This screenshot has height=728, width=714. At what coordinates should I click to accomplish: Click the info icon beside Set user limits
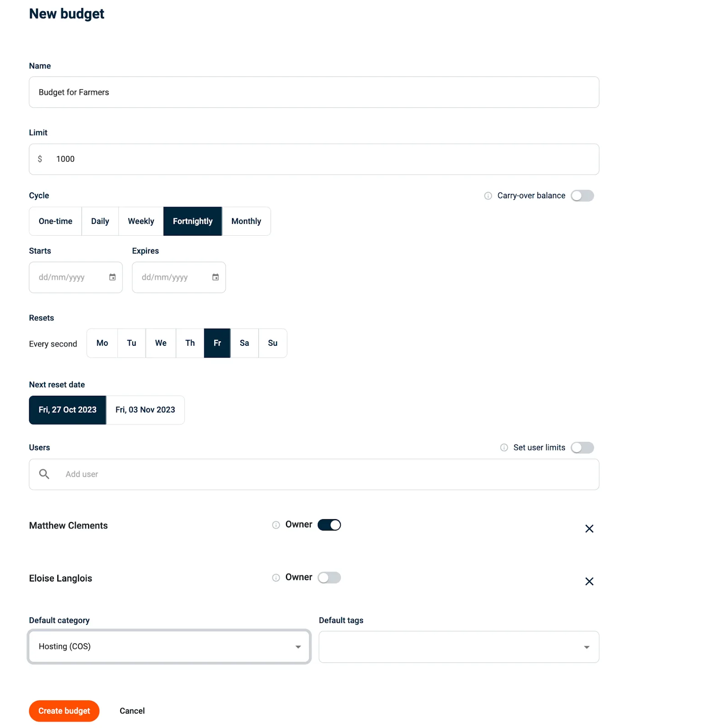[504, 448]
